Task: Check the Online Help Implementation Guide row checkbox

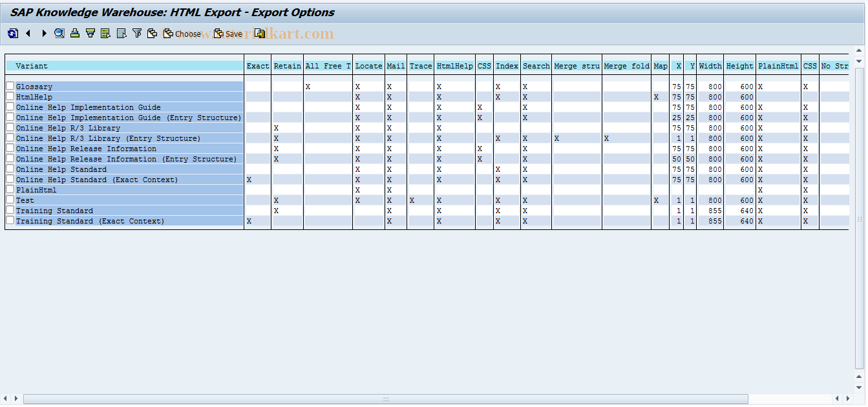Action: (10, 107)
